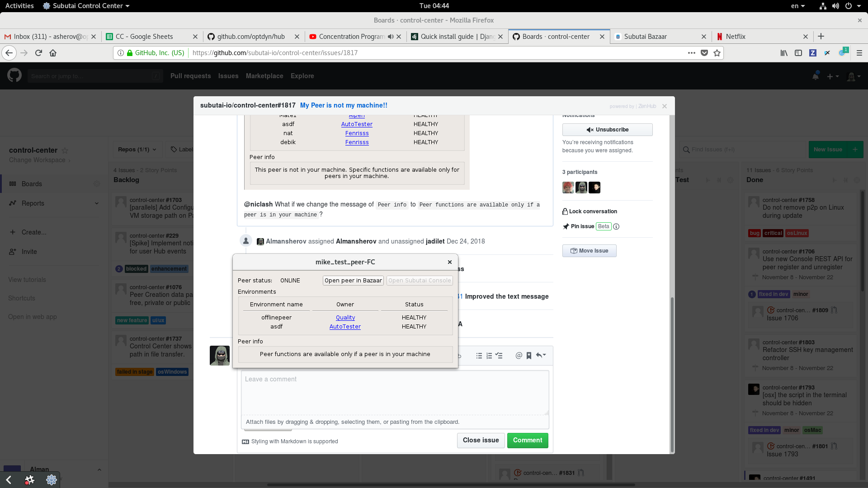Add a task list to the comment
Image resolution: width=868 pixels, height=488 pixels.
[499, 356]
